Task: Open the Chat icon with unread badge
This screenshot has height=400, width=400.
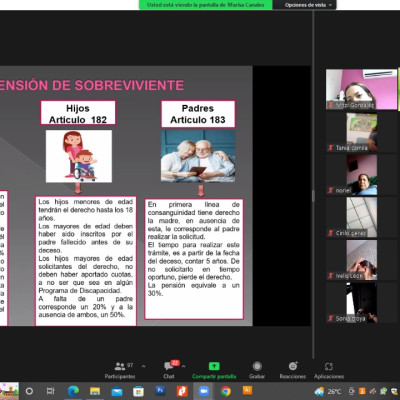Action: [169, 366]
